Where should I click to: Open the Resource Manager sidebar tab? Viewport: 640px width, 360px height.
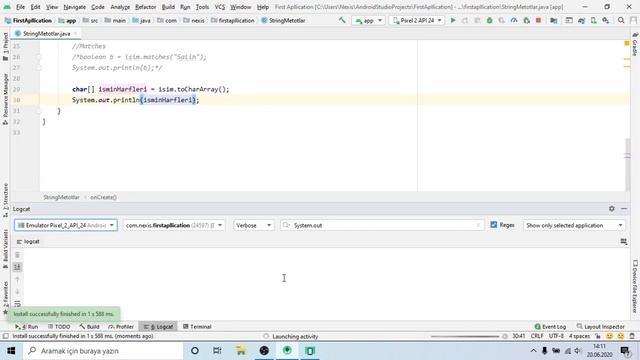5,99
